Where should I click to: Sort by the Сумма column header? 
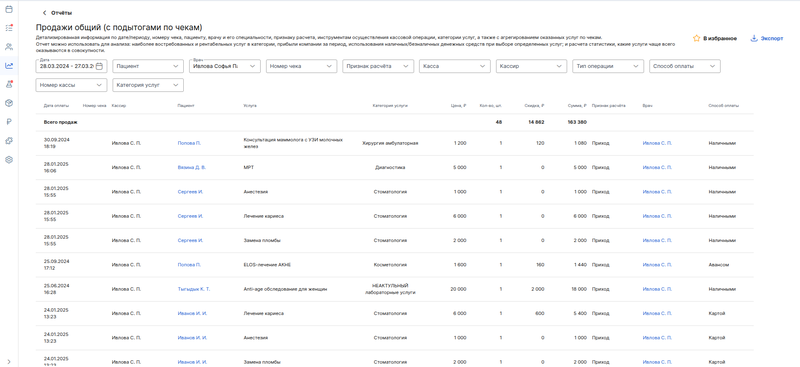[x=577, y=106]
